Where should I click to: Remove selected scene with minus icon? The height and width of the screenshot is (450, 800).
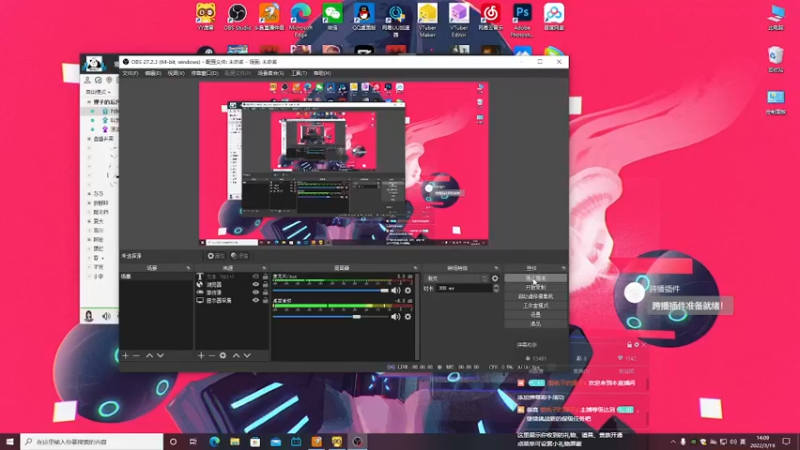[x=136, y=355]
